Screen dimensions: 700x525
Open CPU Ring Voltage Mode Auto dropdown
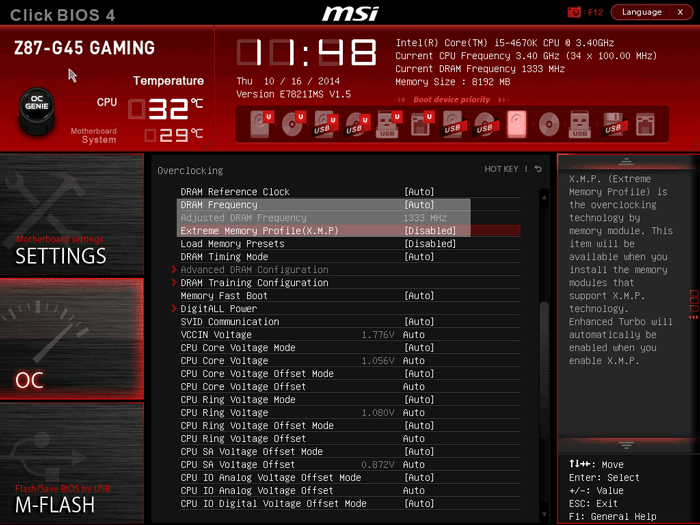tap(419, 400)
